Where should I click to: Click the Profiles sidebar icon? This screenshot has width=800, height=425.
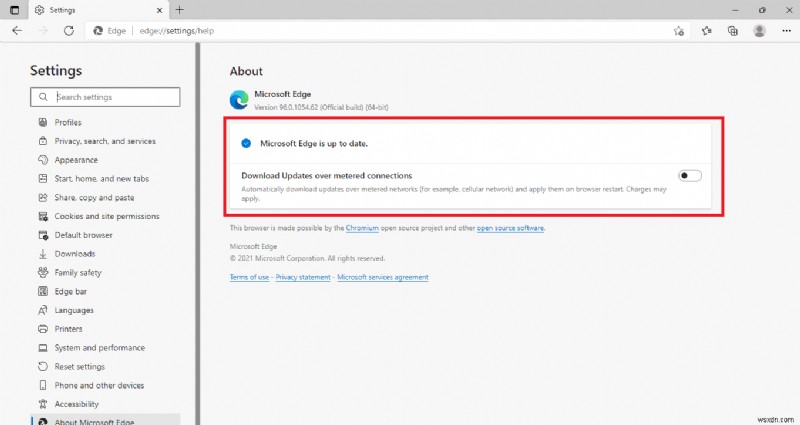[43, 122]
